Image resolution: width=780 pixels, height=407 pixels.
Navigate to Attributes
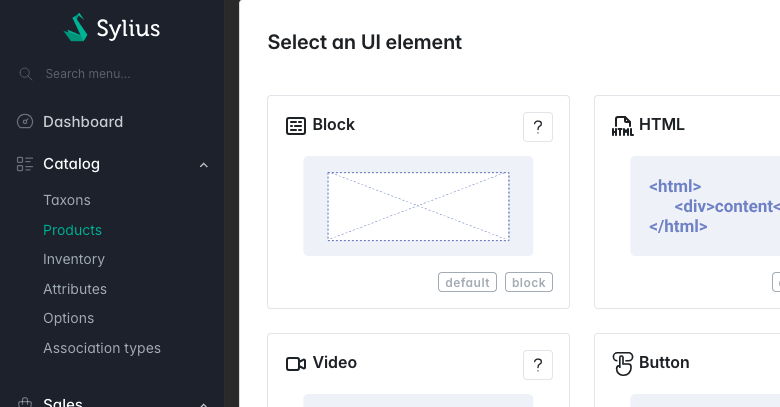click(x=75, y=289)
